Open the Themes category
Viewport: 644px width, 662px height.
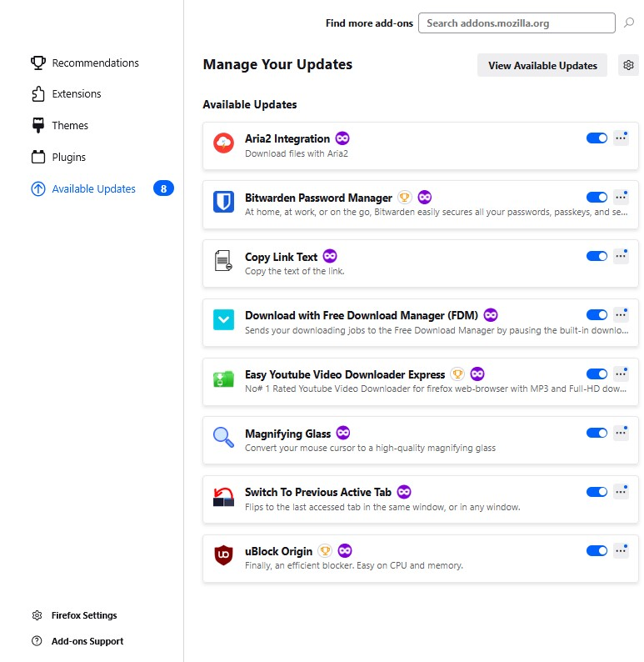[x=69, y=126]
